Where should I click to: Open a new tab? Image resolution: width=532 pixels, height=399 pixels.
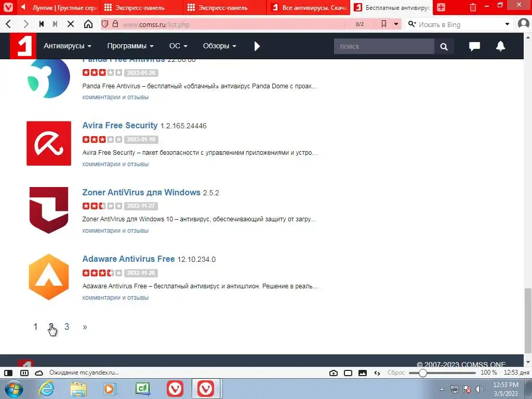pos(441,7)
